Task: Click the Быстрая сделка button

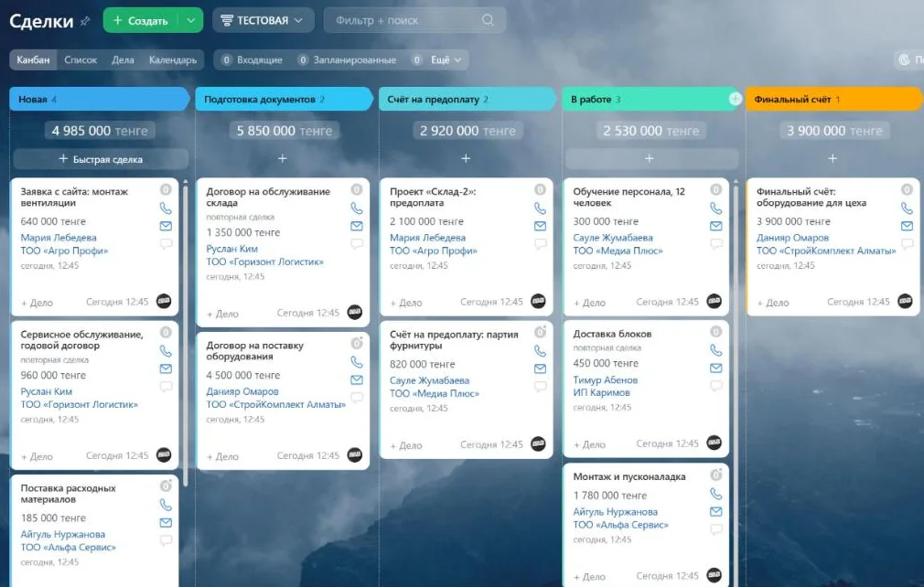Action: click(101, 159)
